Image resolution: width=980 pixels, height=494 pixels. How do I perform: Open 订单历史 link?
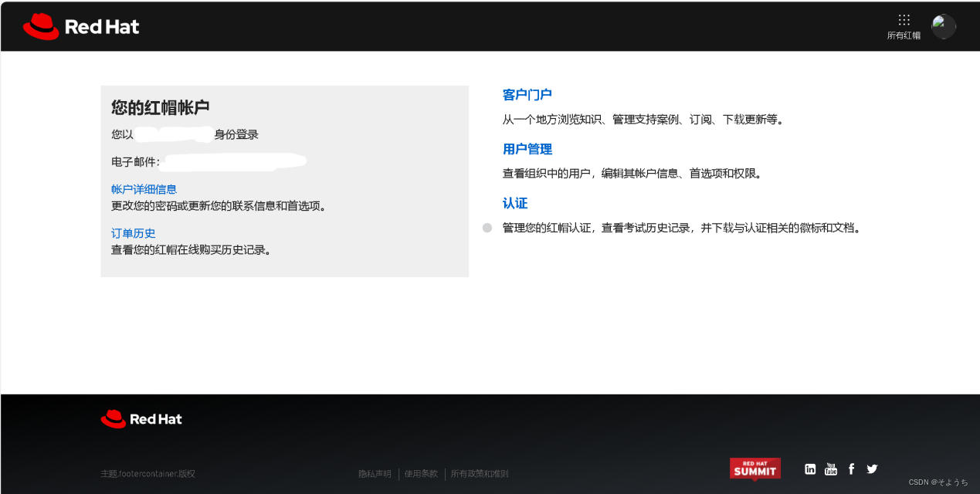(134, 233)
